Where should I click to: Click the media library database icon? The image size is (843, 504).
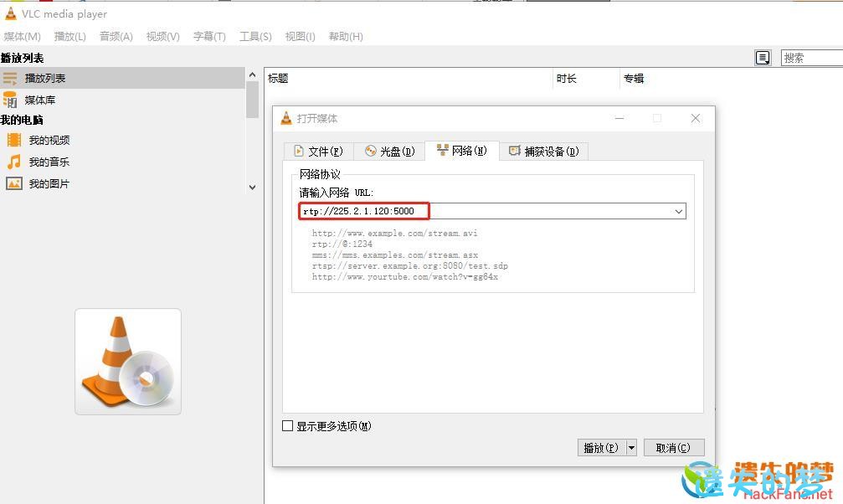click(x=10, y=100)
